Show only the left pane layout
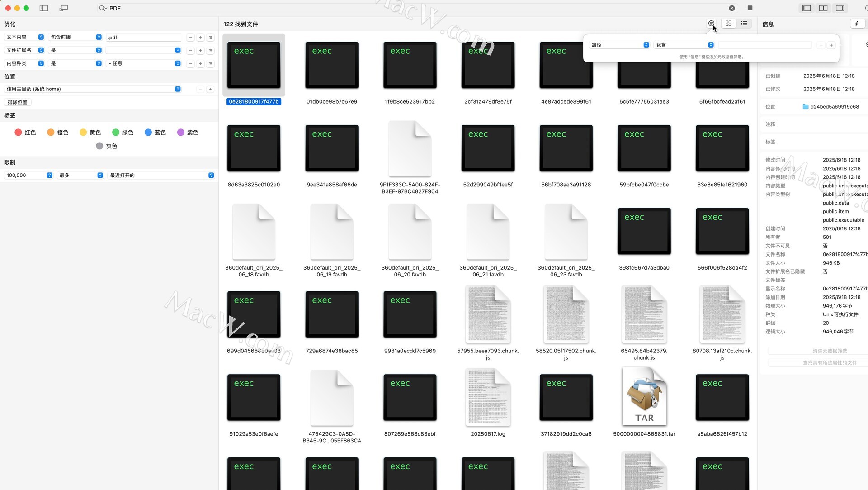Image resolution: width=868 pixels, height=490 pixels. tap(807, 8)
